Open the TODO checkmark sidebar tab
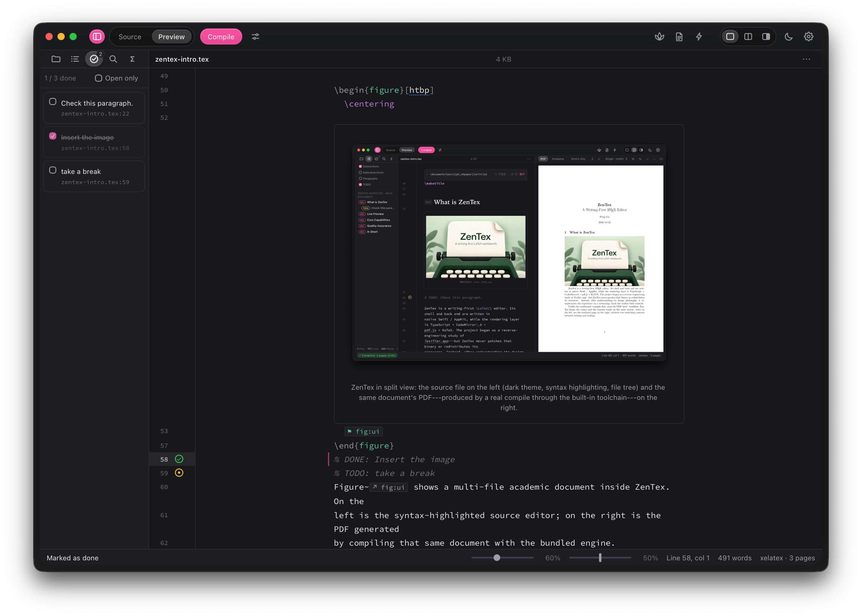Image resolution: width=862 pixels, height=616 pixels. [x=94, y=59]
